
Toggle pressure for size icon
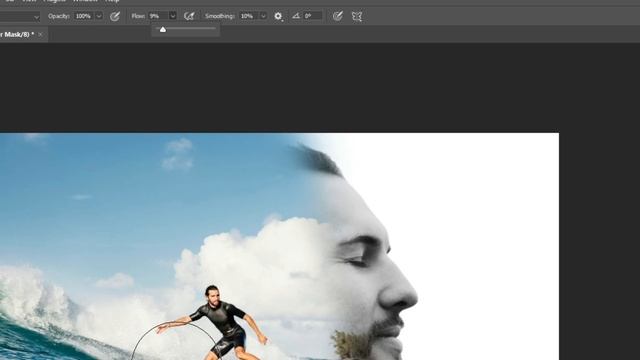(x=338, y=16)
